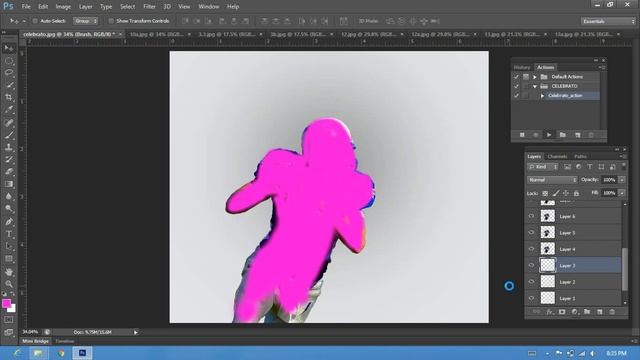Select the Gradient tool
The width and height of the screenshot is (640, 360).
pos(9,184)
